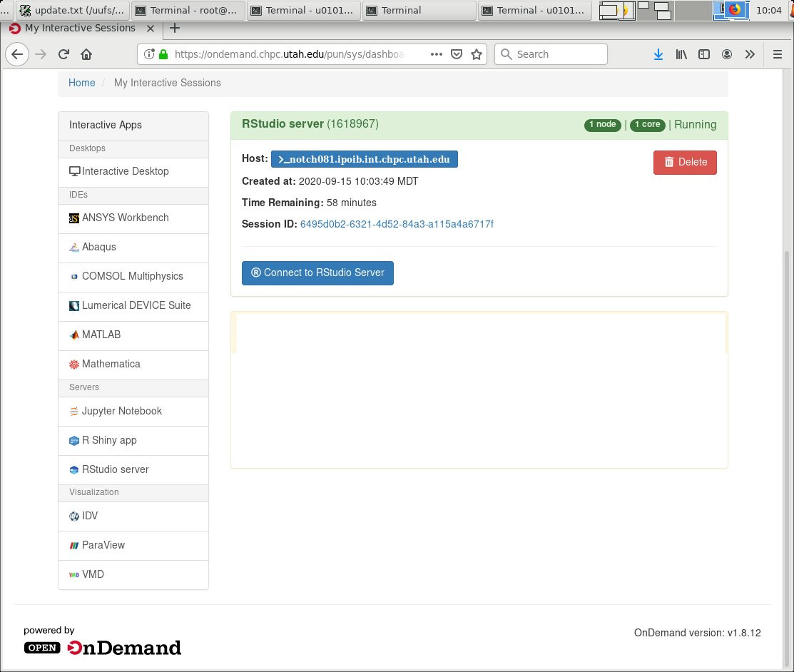This screenshot has height=672, width=794.
Task: Click the 10:04 clock in panel
Action: pyautogui.click(x=769, y=10)
